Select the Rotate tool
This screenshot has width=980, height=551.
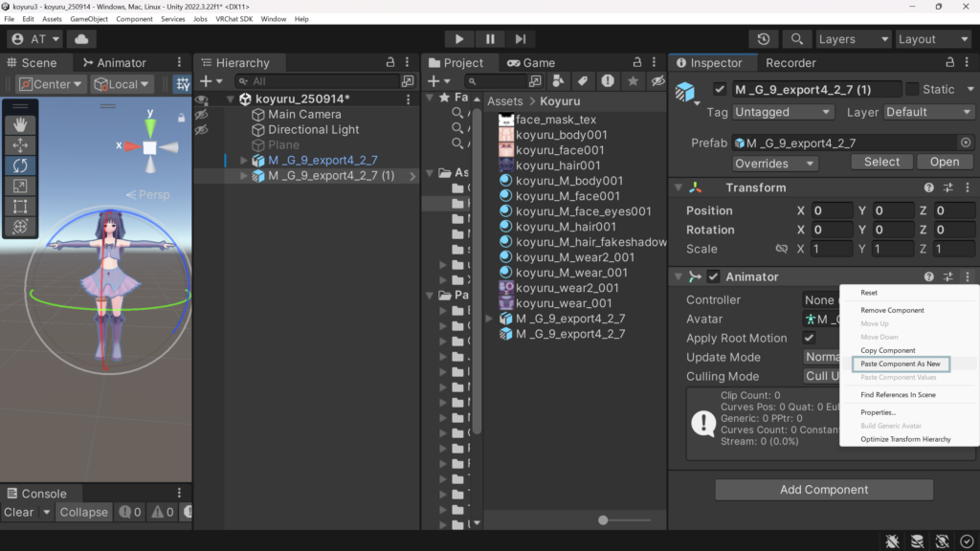20,165
